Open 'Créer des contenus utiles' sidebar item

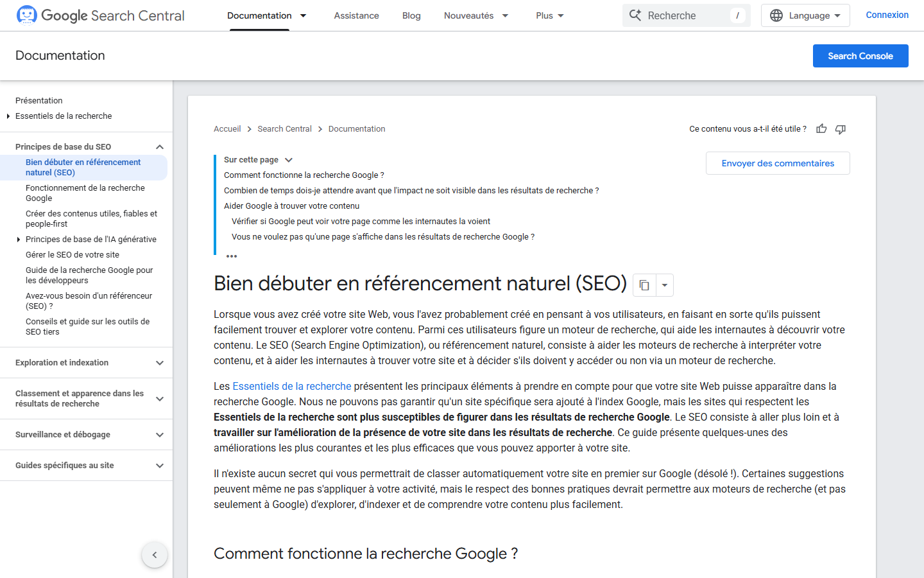coord(91,219)
